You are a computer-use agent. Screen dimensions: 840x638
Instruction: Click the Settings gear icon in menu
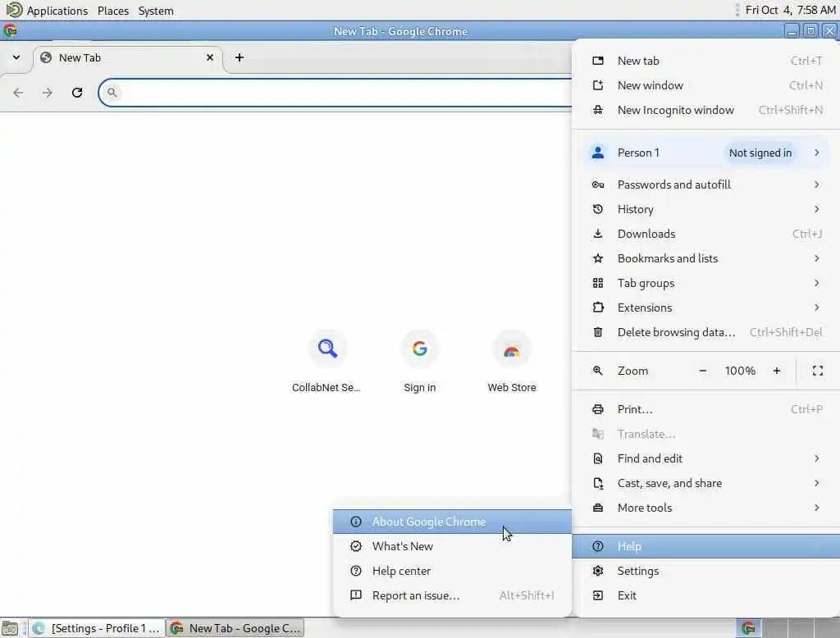click(598, 571)
